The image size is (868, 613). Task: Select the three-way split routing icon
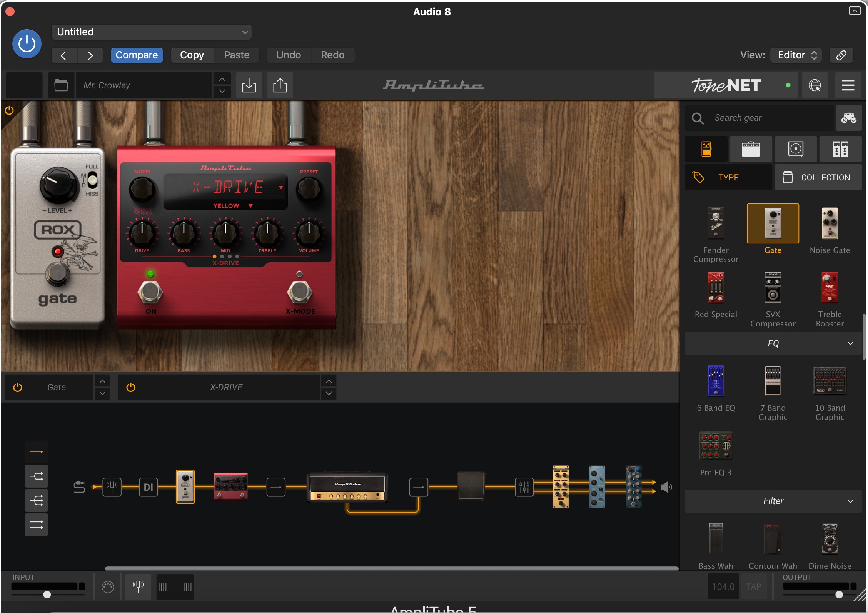point(37,501)
